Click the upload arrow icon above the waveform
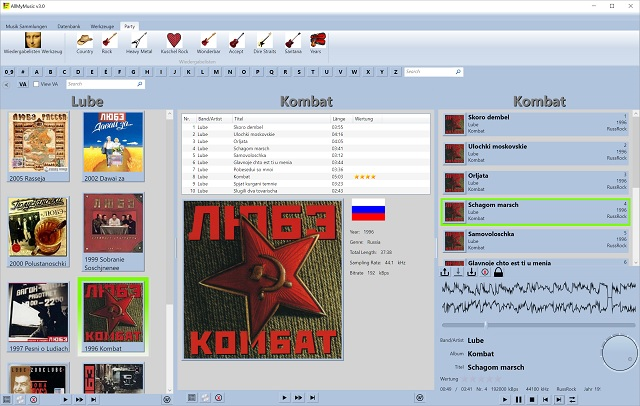This screenshot has height=406, width=640. point(445,272)
